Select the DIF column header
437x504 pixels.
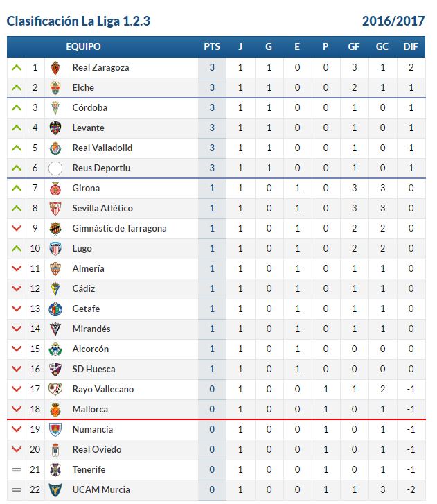click(411, 47)
